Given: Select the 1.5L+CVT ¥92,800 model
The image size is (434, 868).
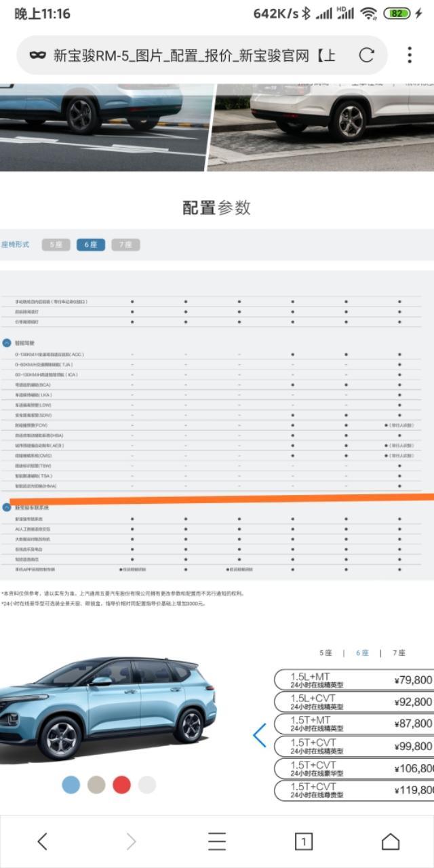Looking at the screenshot, I should pyautogui.click(x=354, y=702).
